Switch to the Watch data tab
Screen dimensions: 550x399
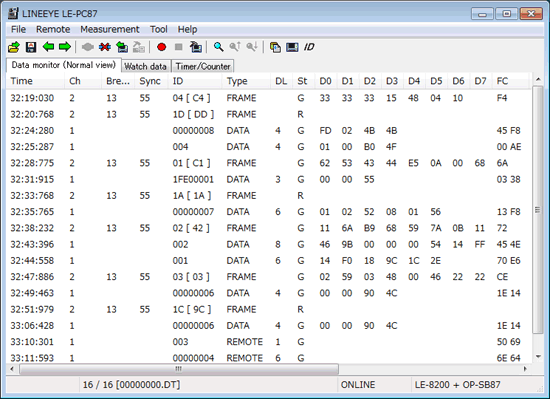(146, 66)
